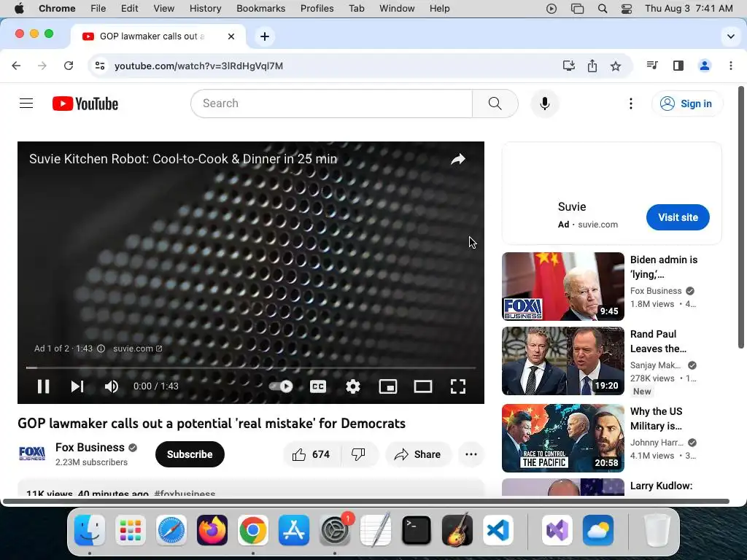Image resolution: width=747 pixels, height=560 pixels.
Task: Click the vertical page scrollbar
Action: tap(741, 217)
